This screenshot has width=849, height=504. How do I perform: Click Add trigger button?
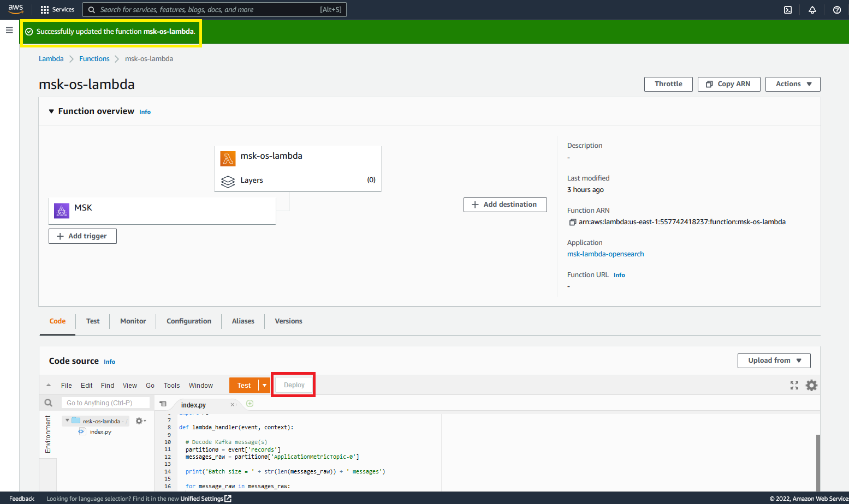pyautogui.click(x=82, y=236)
